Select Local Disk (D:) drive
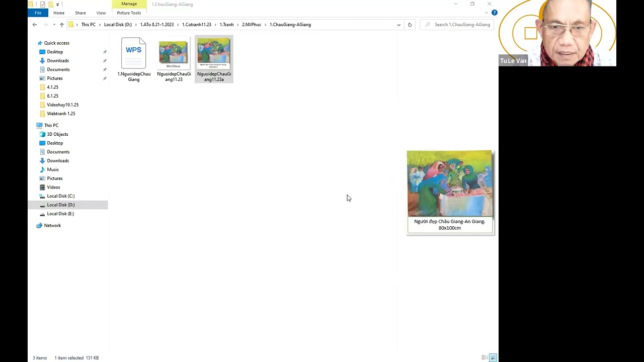The height and width of the screenshot is (362, 644). (60, 205)
